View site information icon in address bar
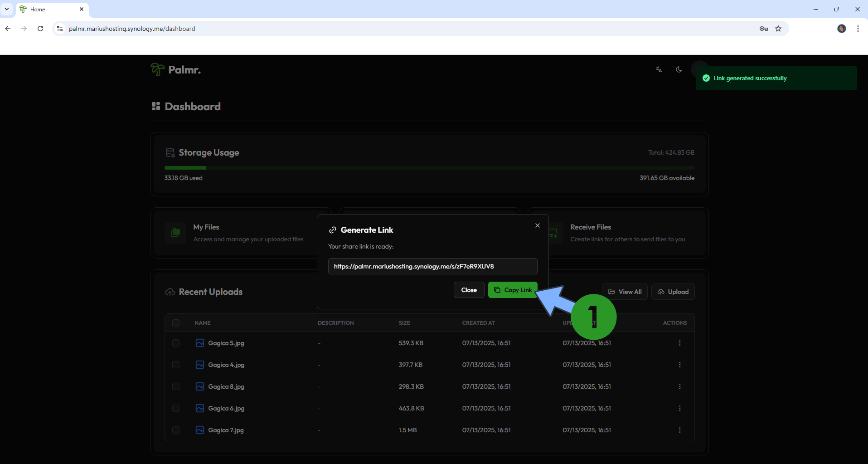 coord(59,29)
